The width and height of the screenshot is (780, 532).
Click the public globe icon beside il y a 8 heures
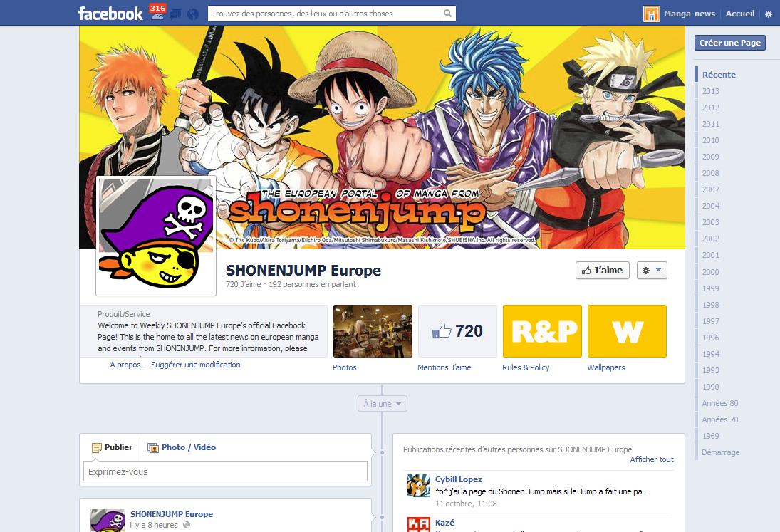point(187,525)
